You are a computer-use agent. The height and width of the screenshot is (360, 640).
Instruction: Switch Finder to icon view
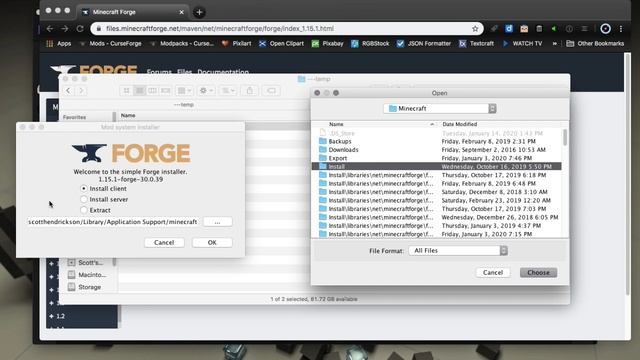point(127,91)
